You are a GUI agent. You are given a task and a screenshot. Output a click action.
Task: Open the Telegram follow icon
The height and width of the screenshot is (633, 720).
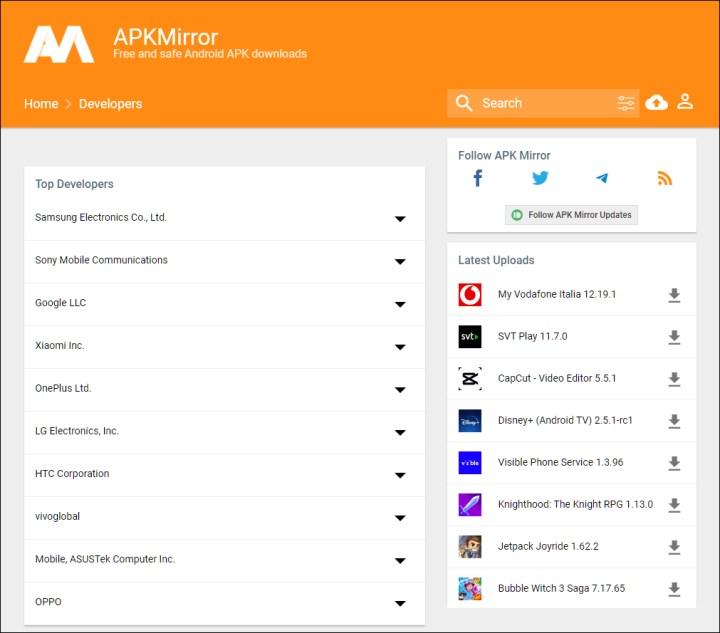[x=602, y=178]
